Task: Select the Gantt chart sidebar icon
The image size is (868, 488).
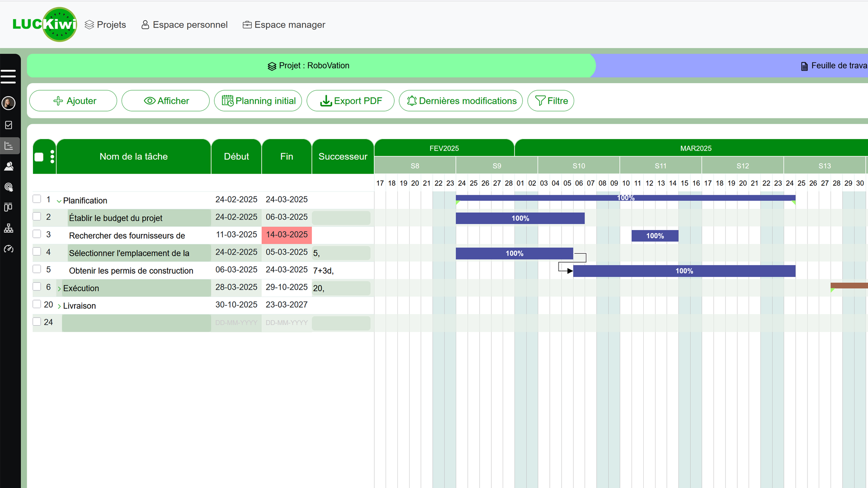Action: pos(9,146)
